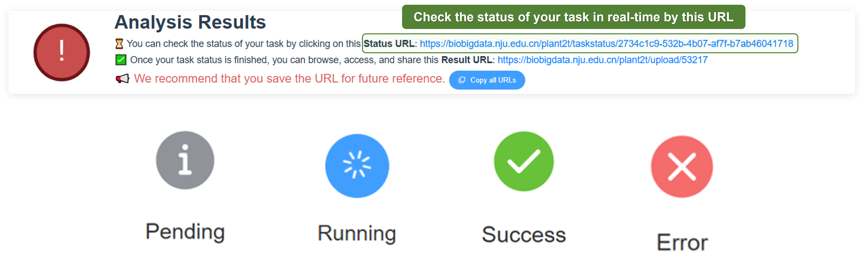Click the bold Status URL label
Image resolution: width=868 pixels, height=258 pixels.
point(389,44)
